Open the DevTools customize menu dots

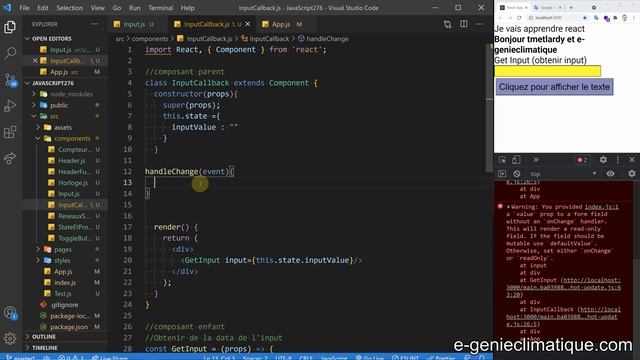click(x=618, y=160)
